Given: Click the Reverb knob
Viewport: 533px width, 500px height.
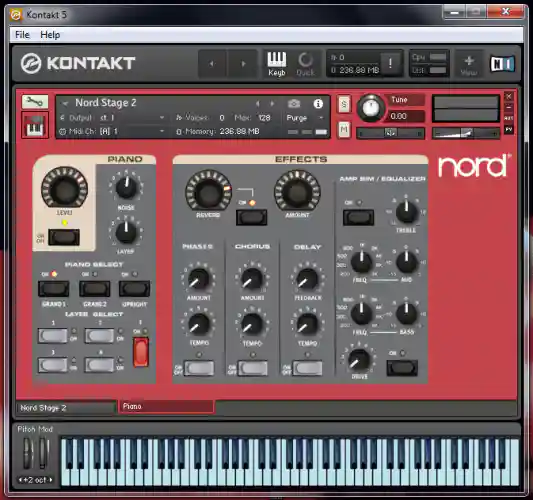Looking at the screenshot, I should point(208,192).
